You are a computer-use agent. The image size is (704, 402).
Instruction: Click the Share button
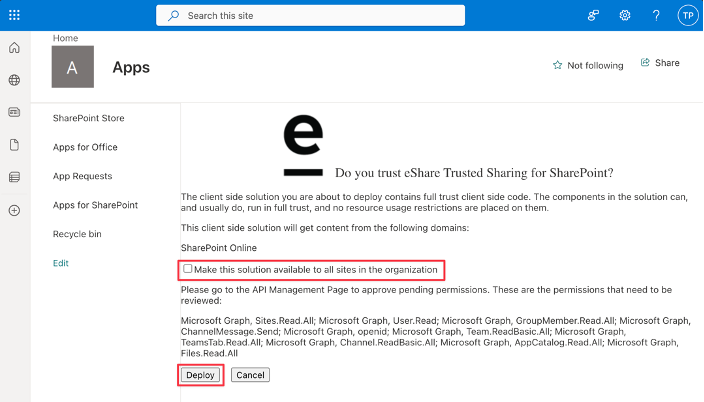pos(660,63)
